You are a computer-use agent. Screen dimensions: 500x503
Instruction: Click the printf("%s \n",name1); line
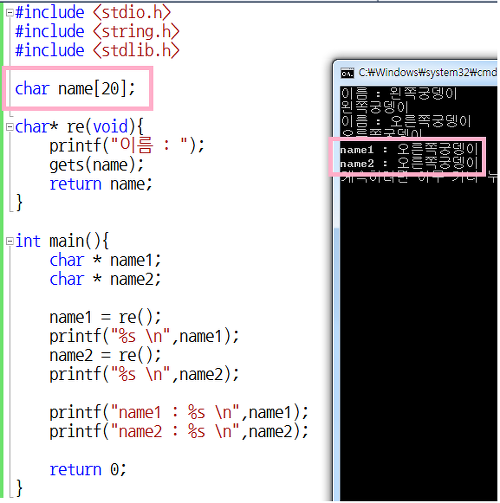(x=144, y=336)
